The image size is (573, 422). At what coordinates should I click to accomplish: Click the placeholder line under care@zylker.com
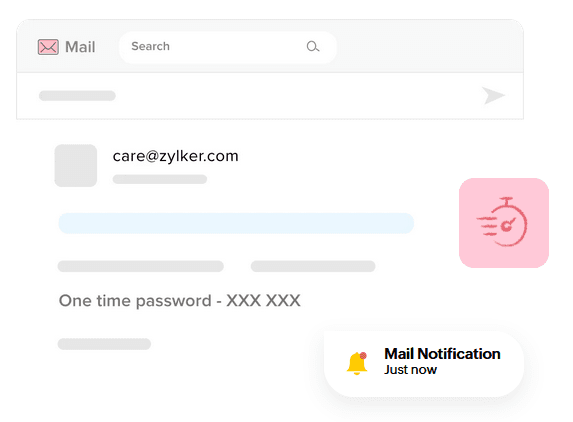click(x=160, y=179)
